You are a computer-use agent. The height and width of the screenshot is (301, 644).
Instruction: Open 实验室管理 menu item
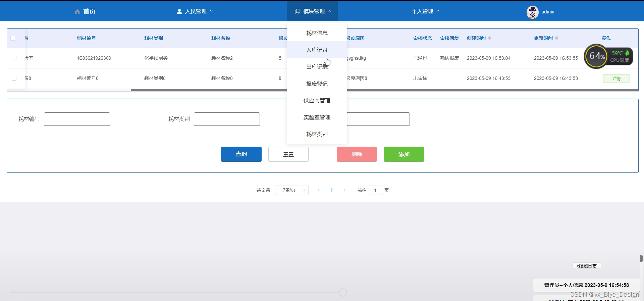(317, 117)
